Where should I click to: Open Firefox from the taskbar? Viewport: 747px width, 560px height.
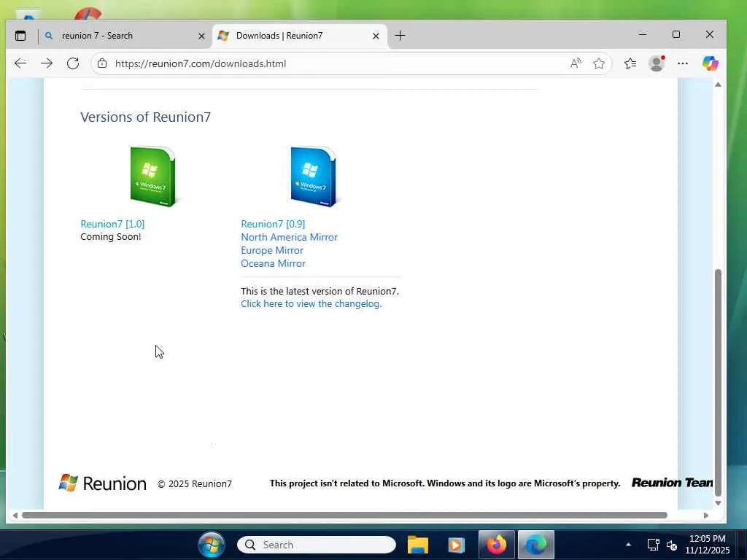(496, 545)
